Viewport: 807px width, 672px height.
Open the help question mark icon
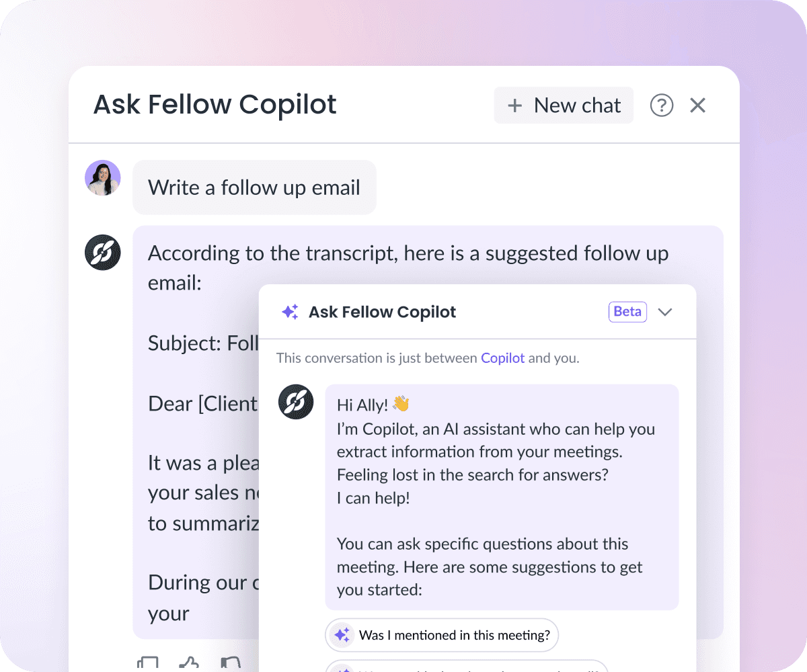tap(662, 106)
